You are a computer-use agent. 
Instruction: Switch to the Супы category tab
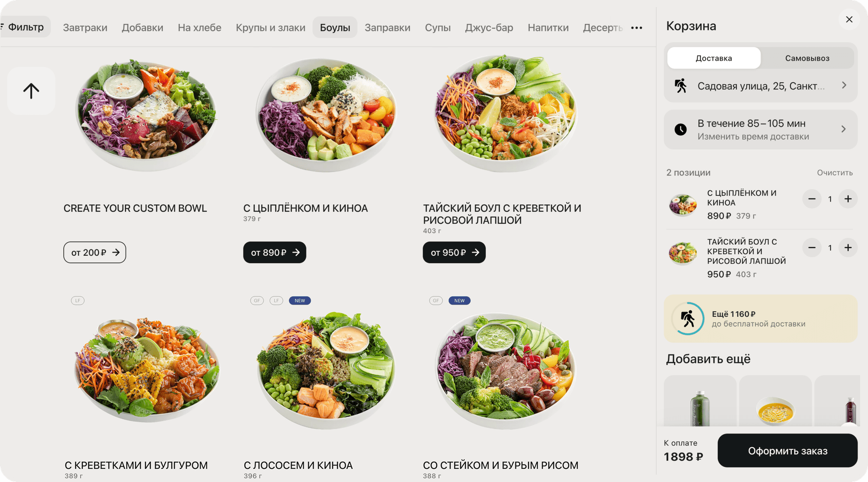click(x=437, y=28)
